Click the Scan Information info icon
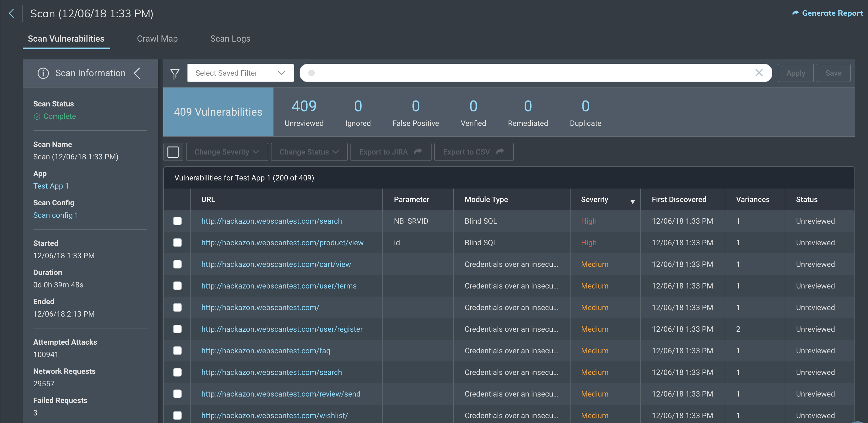Viewport: 868px width, 423px height. [x=43, y=73]
